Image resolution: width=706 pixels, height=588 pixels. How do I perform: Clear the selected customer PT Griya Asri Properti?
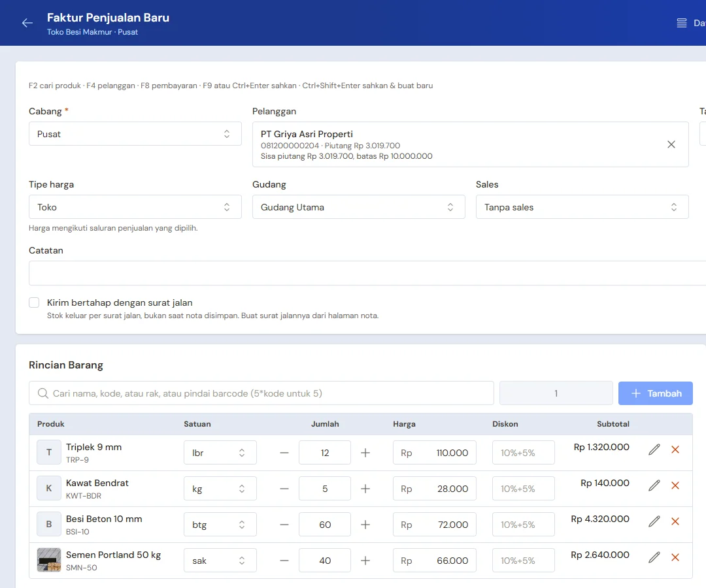(671, 144)
